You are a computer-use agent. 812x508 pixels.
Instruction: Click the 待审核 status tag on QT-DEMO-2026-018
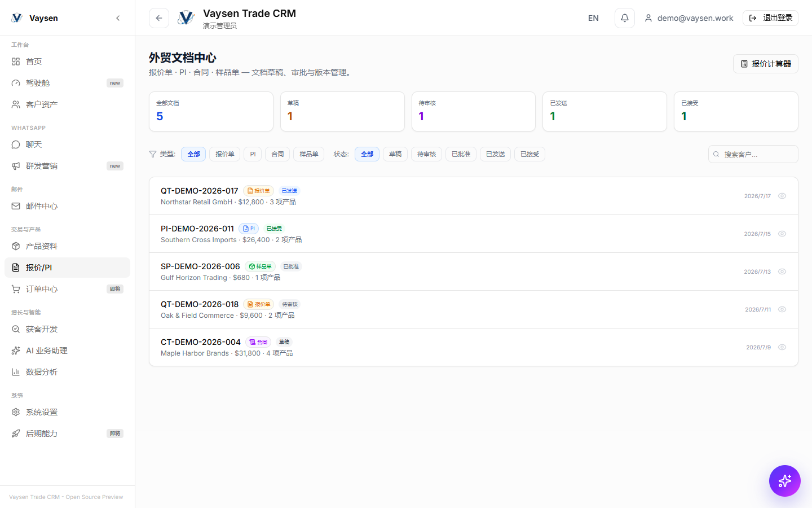(x=290, y=304)
